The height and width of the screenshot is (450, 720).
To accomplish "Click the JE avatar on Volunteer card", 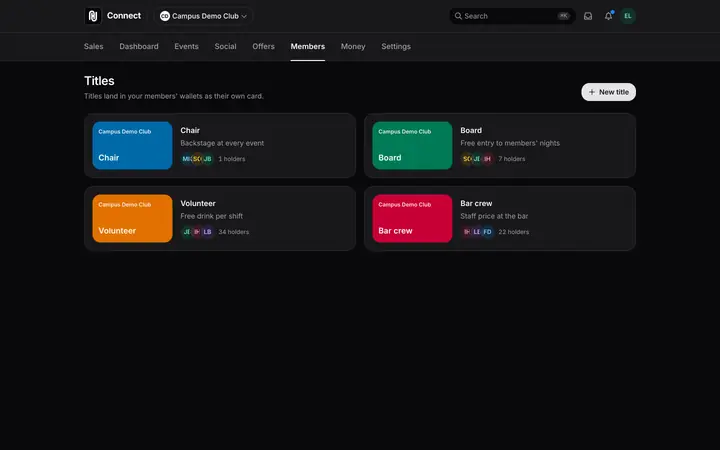I will tap(186, 232).
